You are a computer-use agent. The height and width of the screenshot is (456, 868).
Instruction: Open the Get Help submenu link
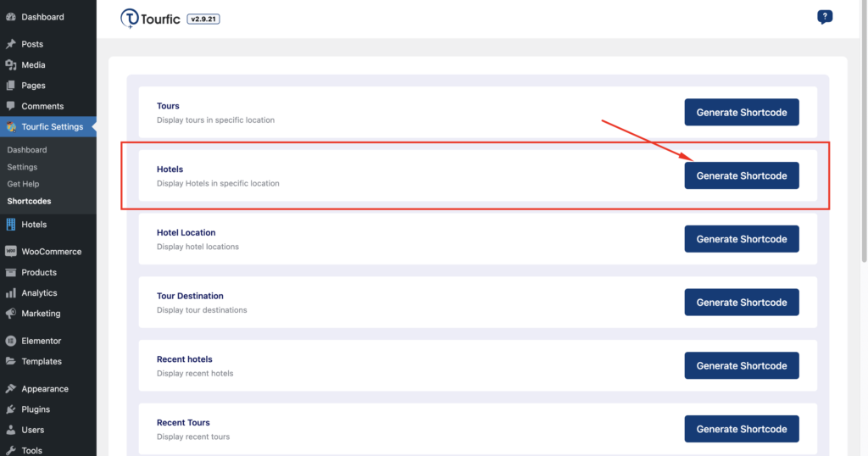tap(23, 184)
